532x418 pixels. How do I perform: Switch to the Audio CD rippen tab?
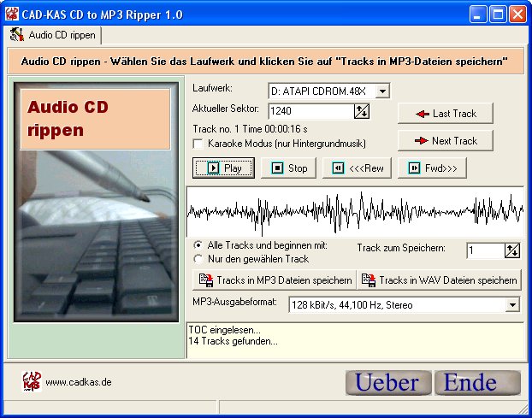(x=53, y=35)
